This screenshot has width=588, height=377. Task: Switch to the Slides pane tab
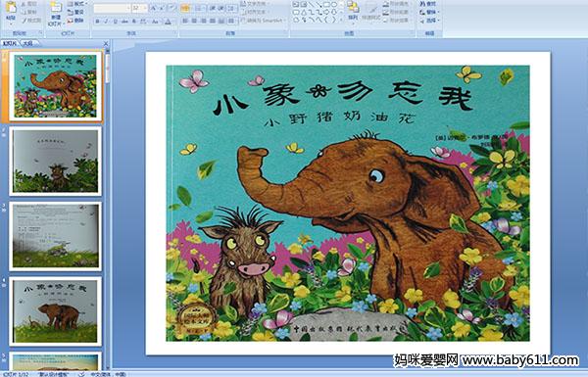tap(10, 43)
